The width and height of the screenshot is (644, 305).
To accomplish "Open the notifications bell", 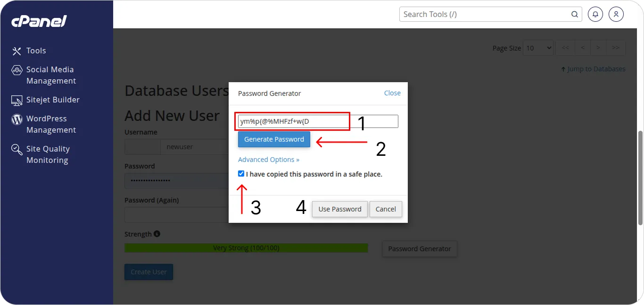I will tap(595, 14).
